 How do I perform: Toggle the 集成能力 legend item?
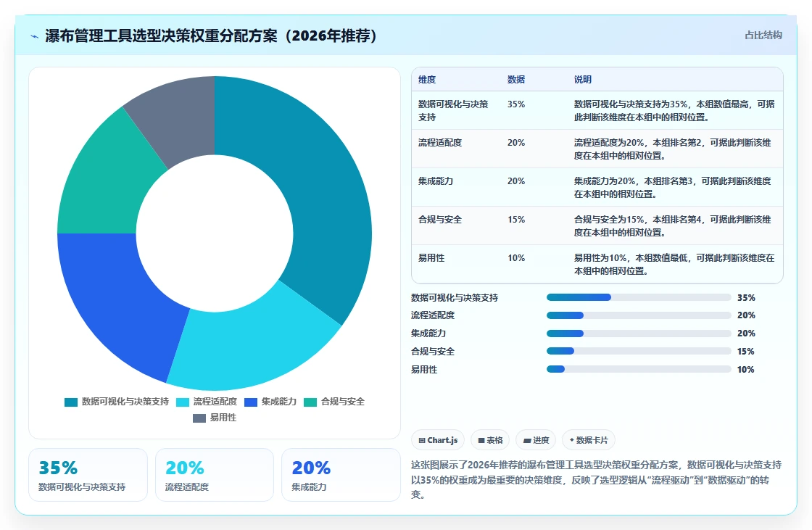point(270,402)
